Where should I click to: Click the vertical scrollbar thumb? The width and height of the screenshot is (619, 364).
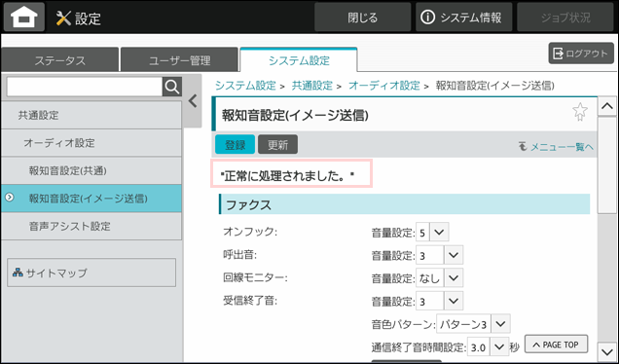(606, 165)
